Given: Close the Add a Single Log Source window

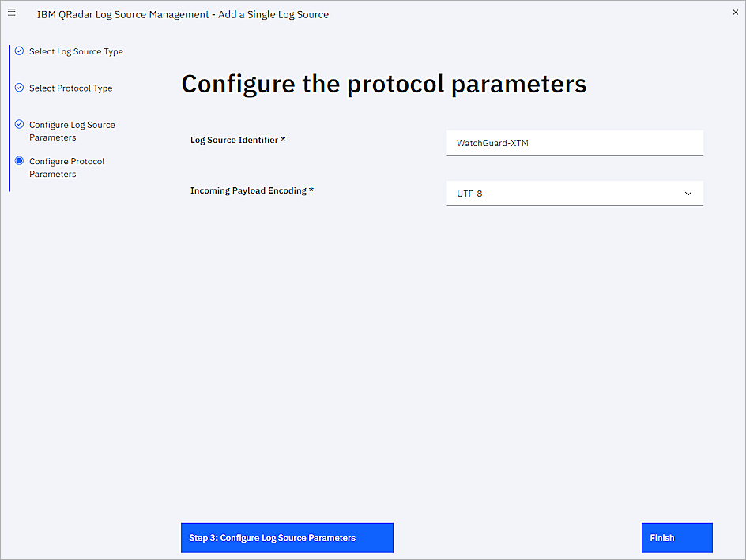Looking at the screenshot, I should pyautogui.click(x=735, y=13).
